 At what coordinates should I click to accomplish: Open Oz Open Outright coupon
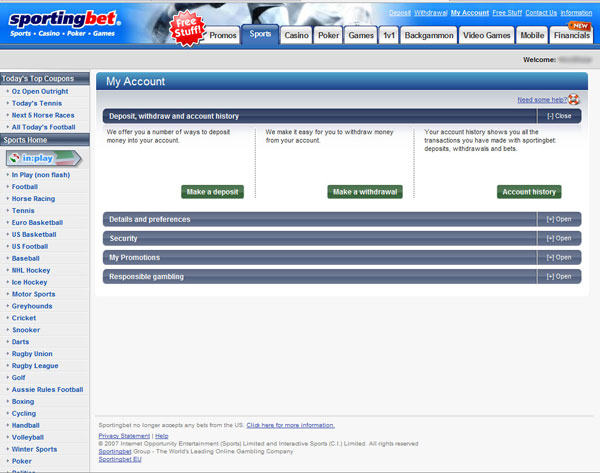pyautogui.click(x=40, y=91)
